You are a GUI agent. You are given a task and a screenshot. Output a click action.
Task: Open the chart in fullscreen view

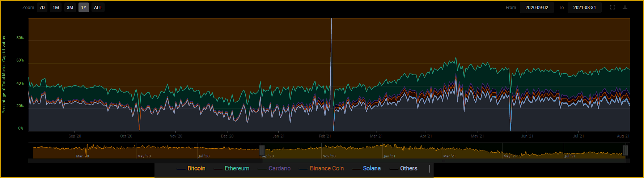pos(613,7)
